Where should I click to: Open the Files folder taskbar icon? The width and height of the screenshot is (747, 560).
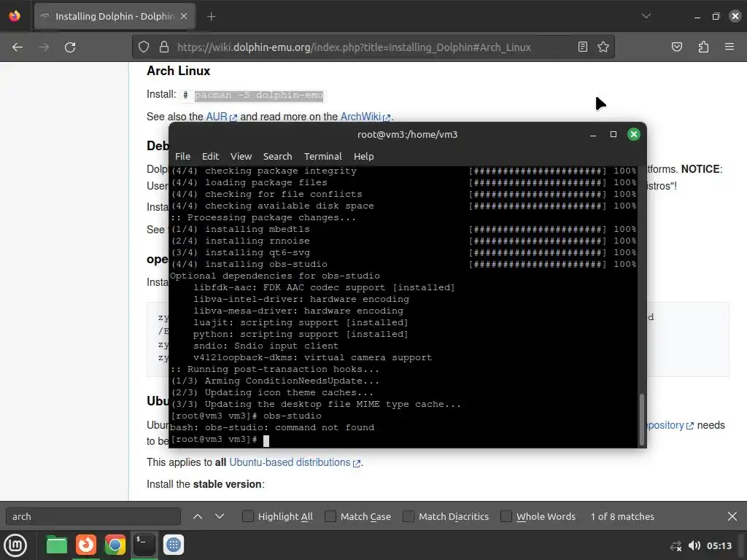[56, 545]
